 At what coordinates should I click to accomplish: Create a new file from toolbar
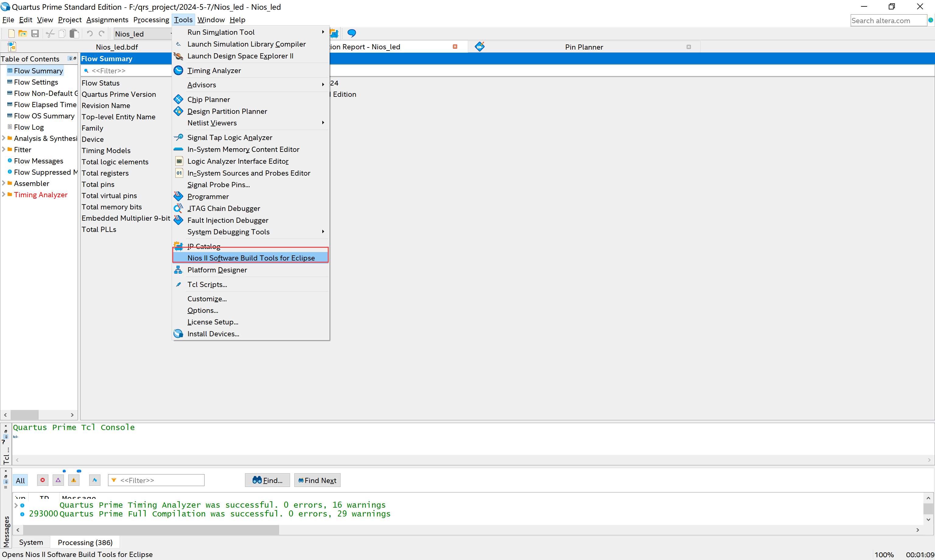tap(11, 33)
